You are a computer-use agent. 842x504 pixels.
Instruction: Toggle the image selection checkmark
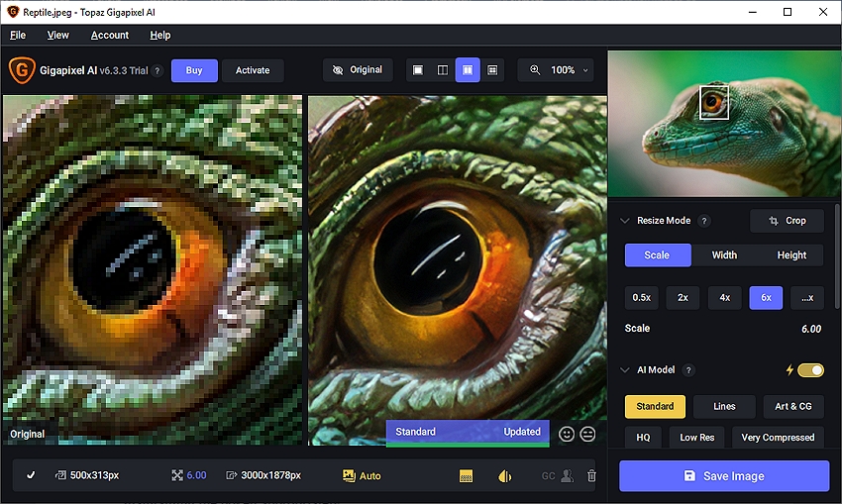coord(31,476)
